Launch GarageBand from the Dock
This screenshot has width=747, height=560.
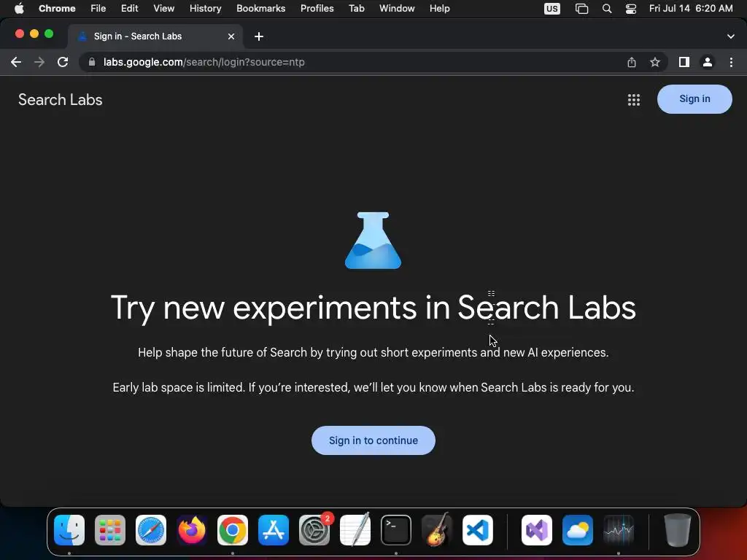[x=437, y=530]
